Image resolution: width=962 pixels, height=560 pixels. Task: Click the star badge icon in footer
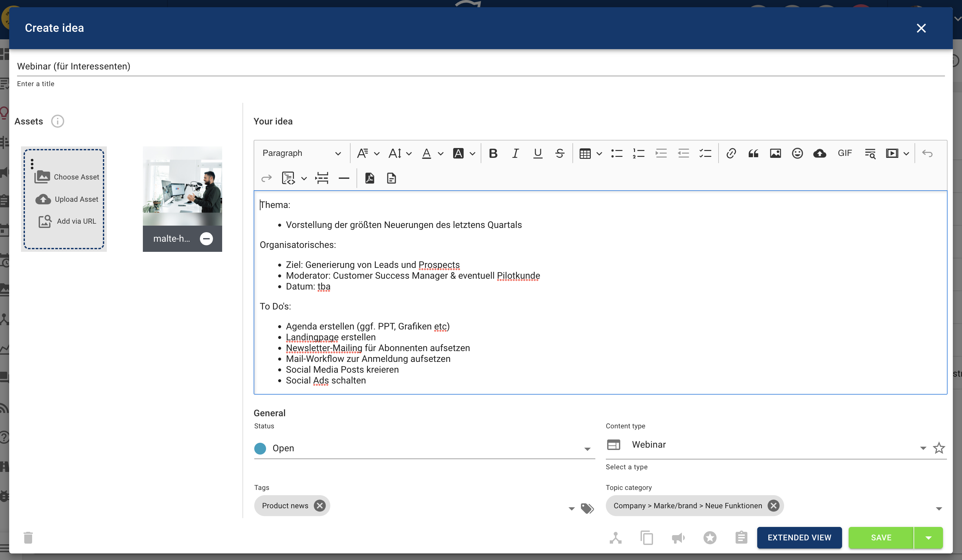pos(710,538)
